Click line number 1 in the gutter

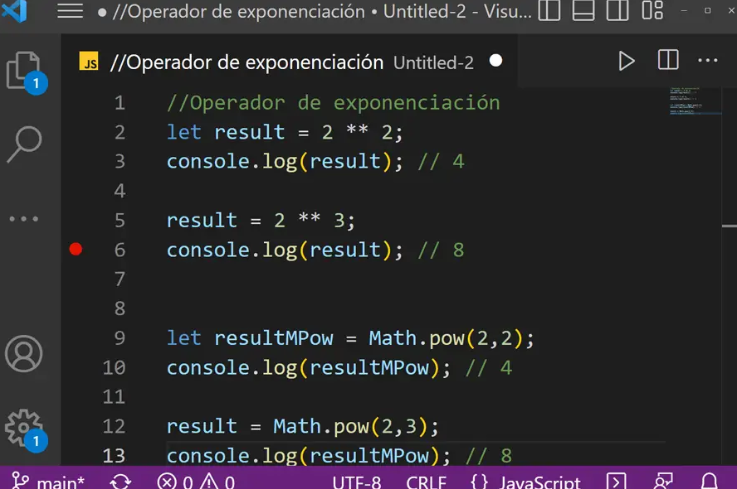pyautogui.click(x=120, y=103)
